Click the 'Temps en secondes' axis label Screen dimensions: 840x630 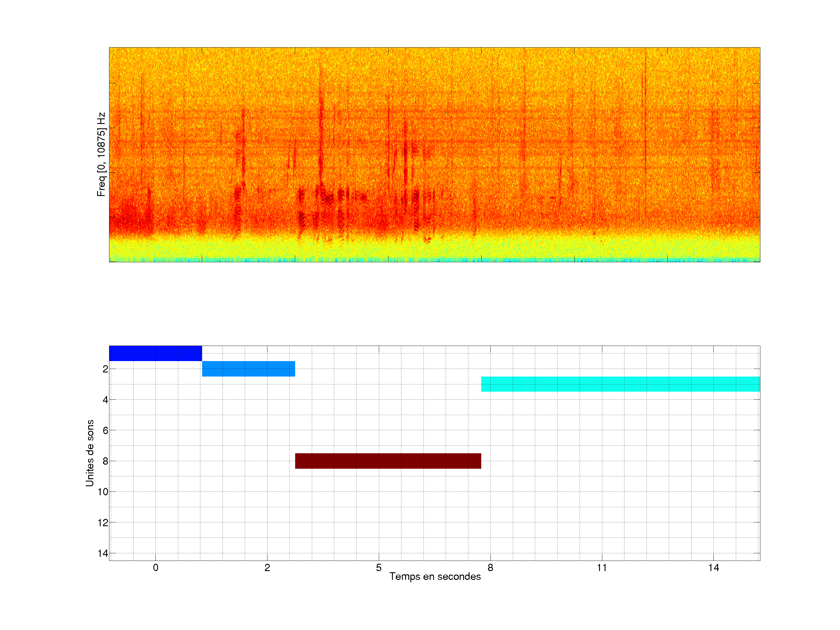(x=435, y=576)
